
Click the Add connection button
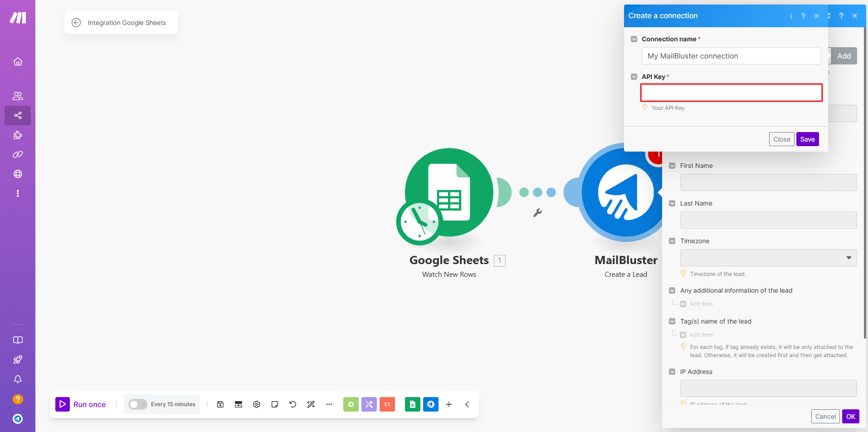[844, 56]
